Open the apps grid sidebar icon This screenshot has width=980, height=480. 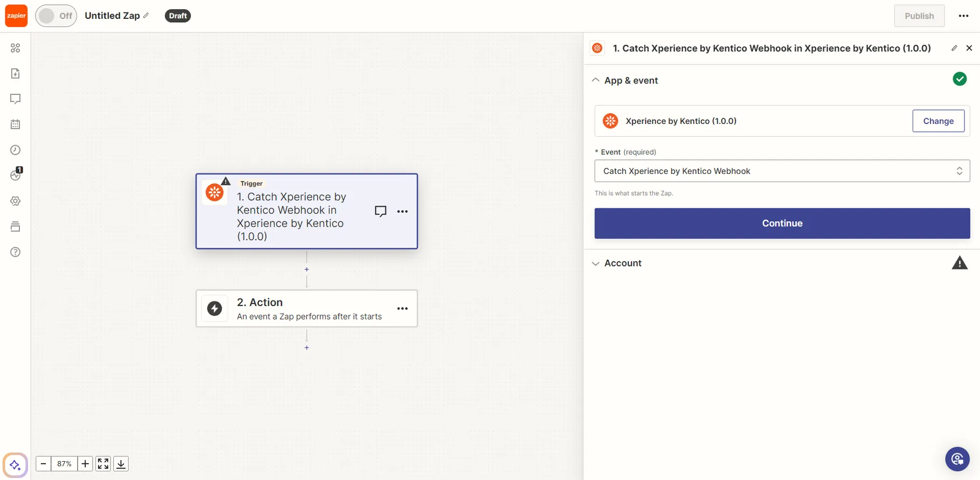[x=15, y=48]
